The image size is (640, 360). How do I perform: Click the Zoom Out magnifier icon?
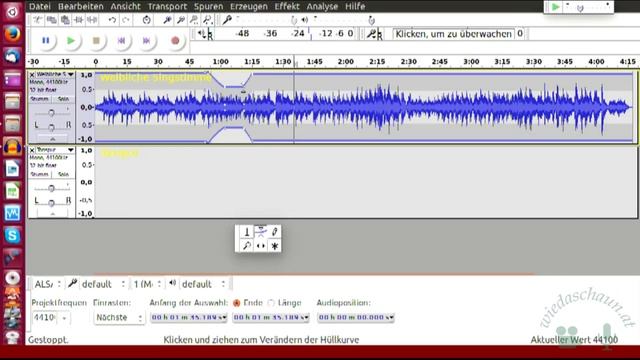[181, 20]
